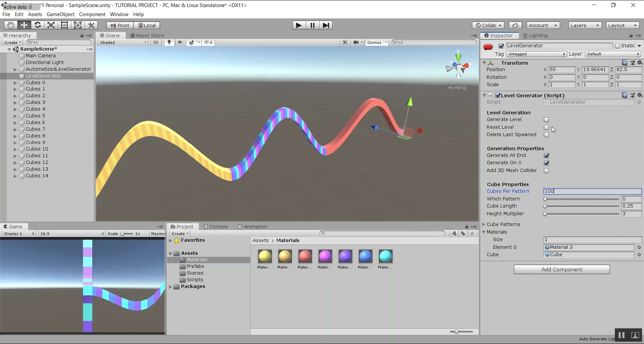Image resolution: width=644 pixels, height=344 pixels.
Task: Open scene camera settings icon
Action: (356, 42)
